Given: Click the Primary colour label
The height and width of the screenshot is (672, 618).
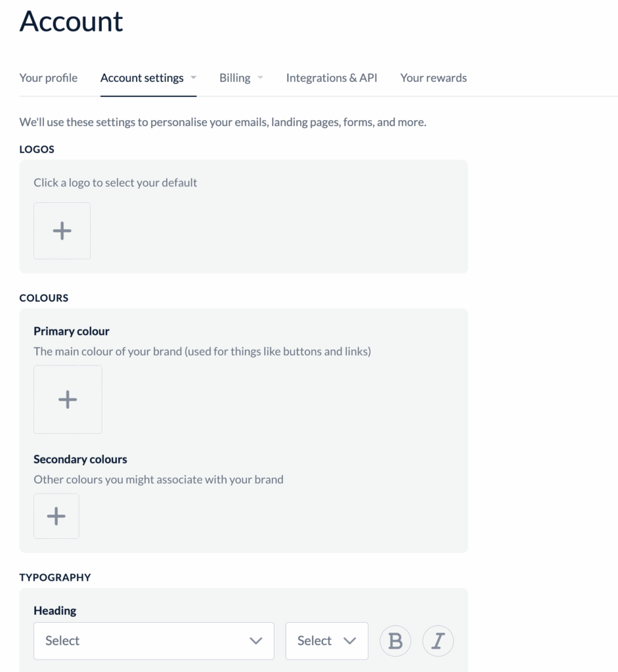Looking at the screenshot, I should (72, 331).
